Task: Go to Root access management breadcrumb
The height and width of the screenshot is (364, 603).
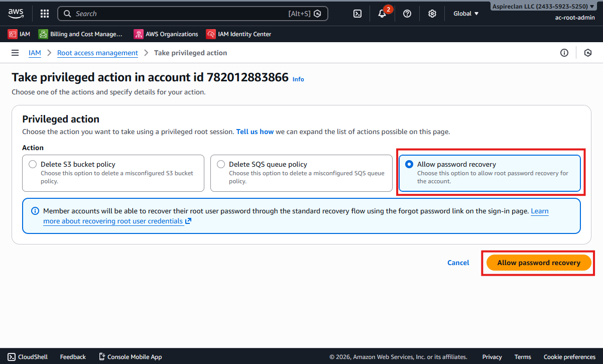Action: pos(97,53)
